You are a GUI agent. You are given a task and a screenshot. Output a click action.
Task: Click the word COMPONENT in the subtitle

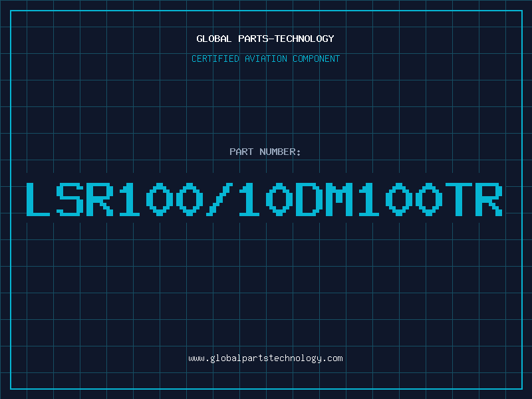pyautogui.click(x=316, y=59)
